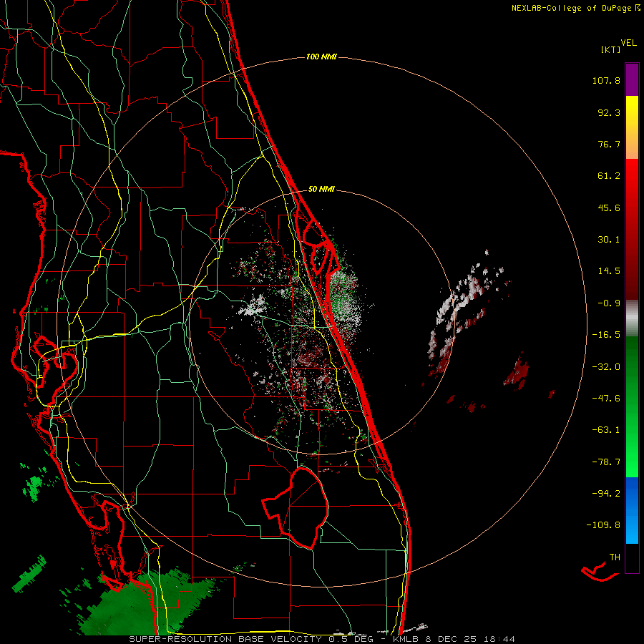Click the TH legend label

coord(615,557)
